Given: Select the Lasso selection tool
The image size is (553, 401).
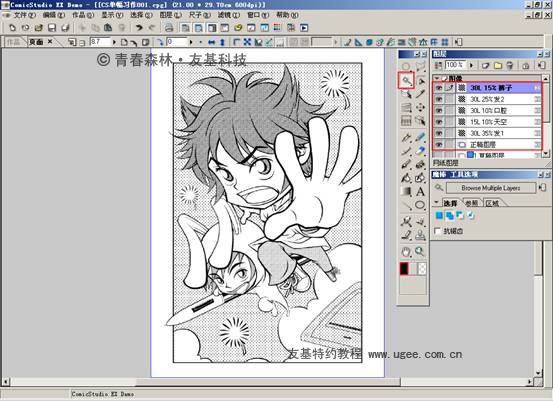Looking at the screenshot, I should point(420,66).
